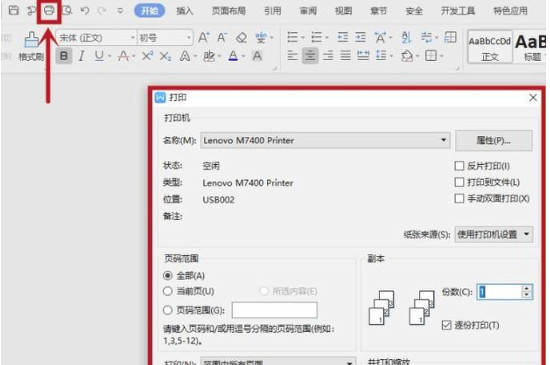This screenshot has height=365, width=550.
Task: Click the page range text field
Action: pos(275,310)
